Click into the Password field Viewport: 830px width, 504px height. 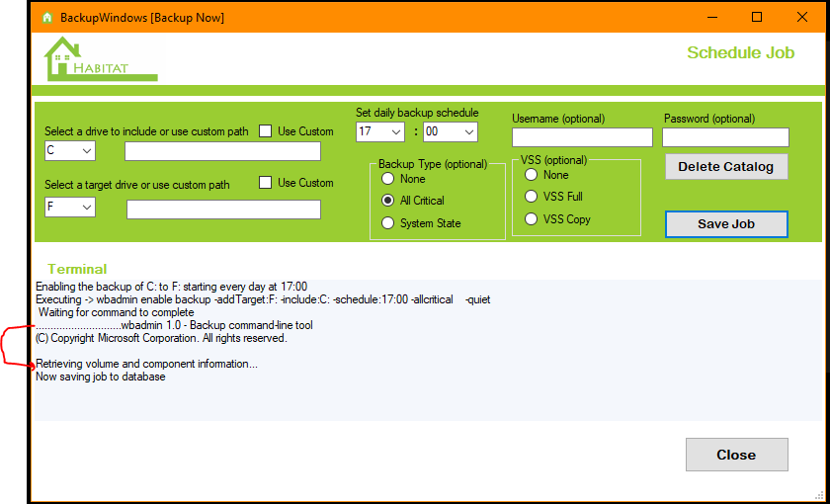(x=725, y=137)
